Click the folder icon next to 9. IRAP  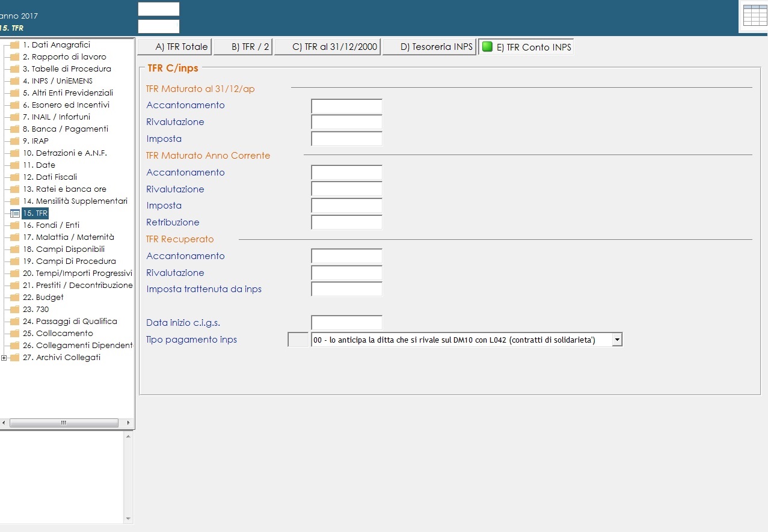click(15, 141)
